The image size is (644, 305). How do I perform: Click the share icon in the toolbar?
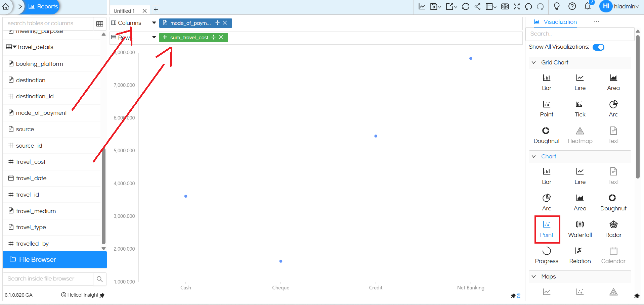pos(477,6)
